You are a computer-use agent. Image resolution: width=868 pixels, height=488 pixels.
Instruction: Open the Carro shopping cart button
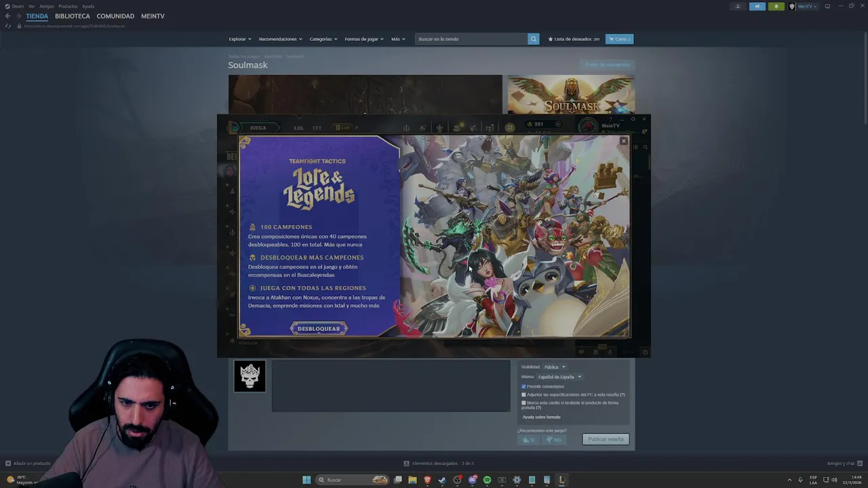619,39
